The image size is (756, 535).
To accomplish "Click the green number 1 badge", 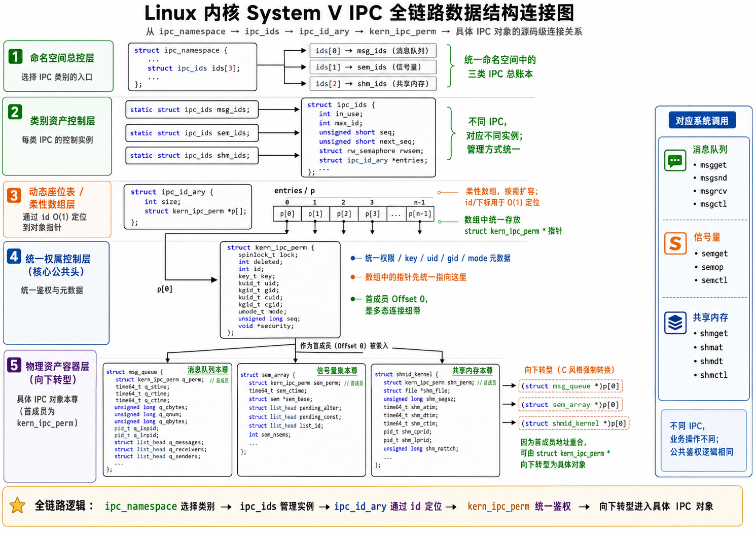I will tap(16, 56).
